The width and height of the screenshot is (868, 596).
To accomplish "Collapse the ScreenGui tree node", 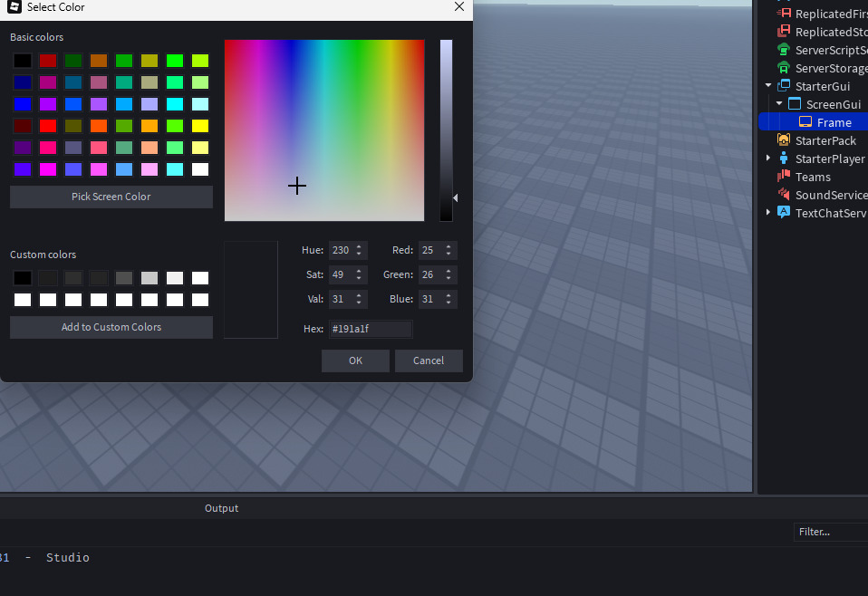I will coord(779,103).
